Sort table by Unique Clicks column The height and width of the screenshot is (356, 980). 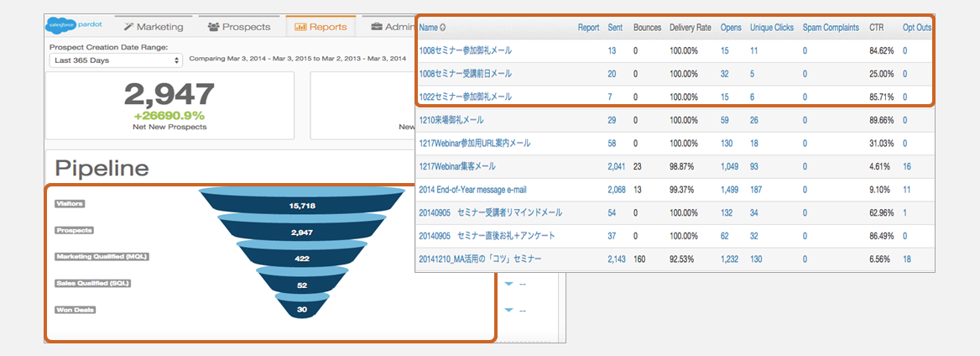click(x=771, y=28)
